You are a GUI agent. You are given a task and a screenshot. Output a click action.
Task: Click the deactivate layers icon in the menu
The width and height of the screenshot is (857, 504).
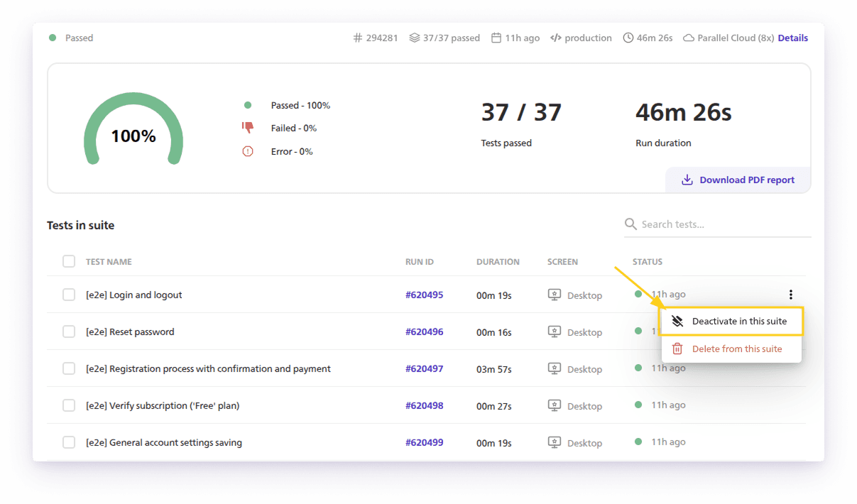click(677, 321)
